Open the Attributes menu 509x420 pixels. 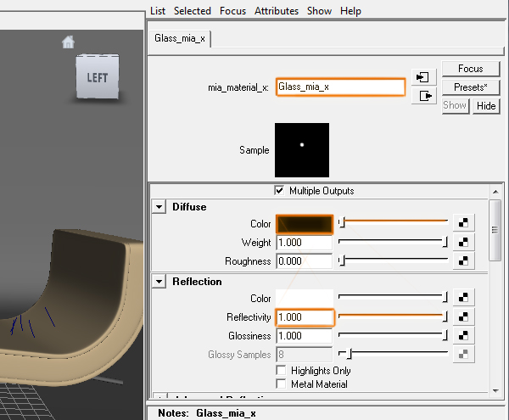277,11
